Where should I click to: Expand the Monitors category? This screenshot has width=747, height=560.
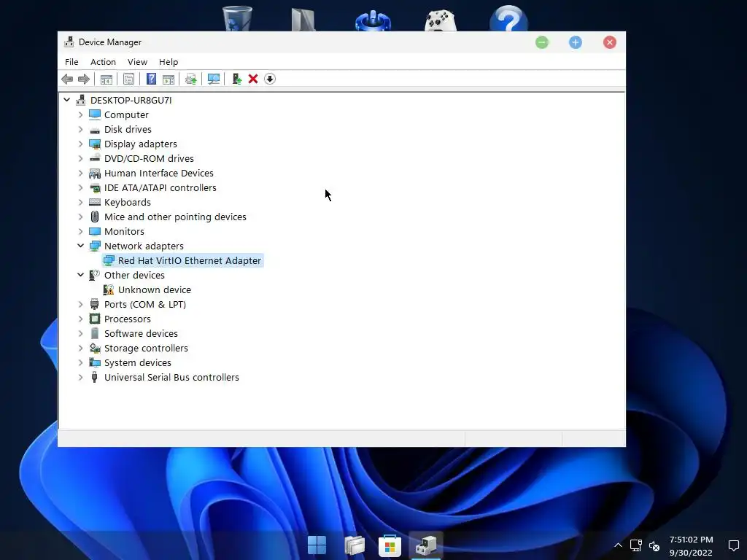coord(80,231)
